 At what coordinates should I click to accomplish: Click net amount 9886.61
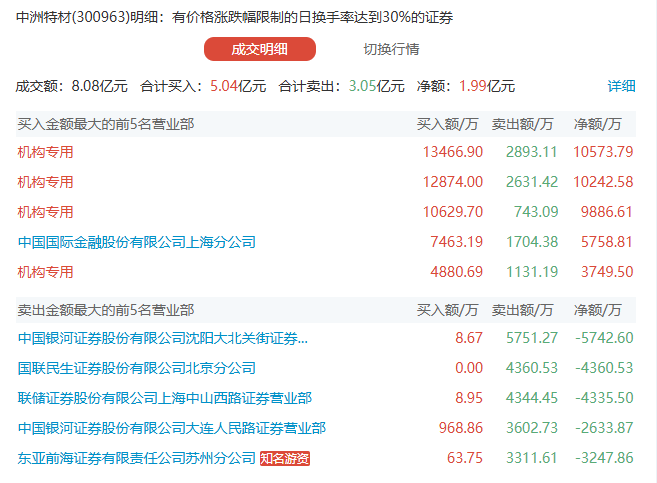[x=607, y=212]
